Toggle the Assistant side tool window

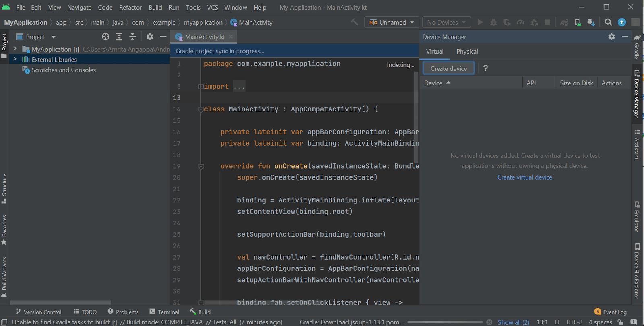click(x=637, y=144)
